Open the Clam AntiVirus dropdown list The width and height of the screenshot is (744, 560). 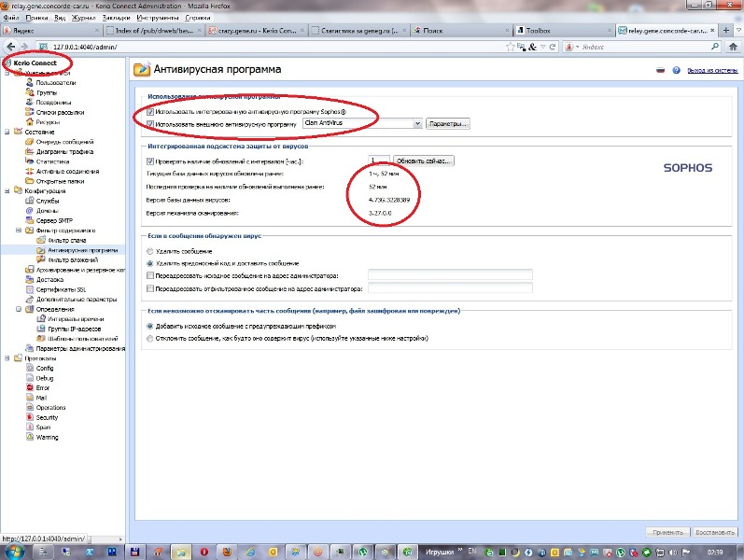[416, 123]
